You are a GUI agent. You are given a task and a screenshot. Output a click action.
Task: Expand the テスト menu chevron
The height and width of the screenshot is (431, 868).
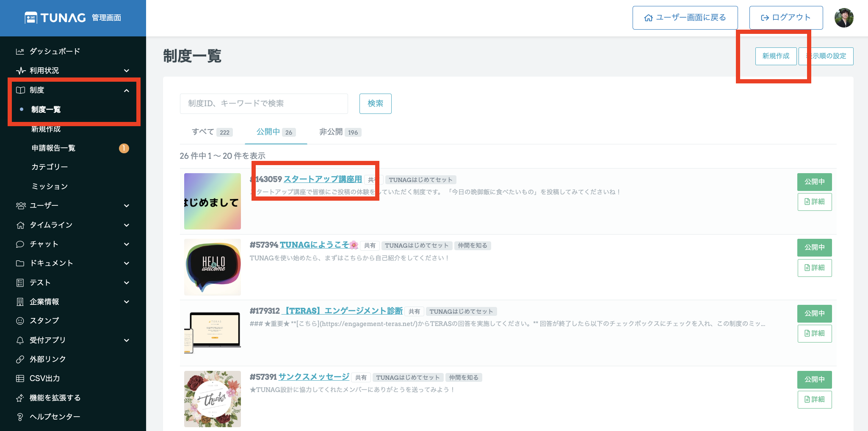[126, 283]
